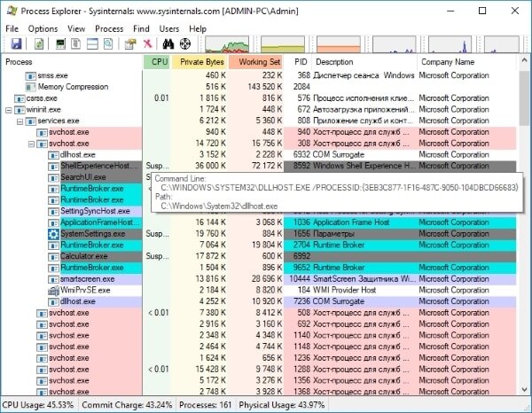Select the svchost.exe row with PID 1288
This screenshot has height=413, width=532.
[259, 370]
